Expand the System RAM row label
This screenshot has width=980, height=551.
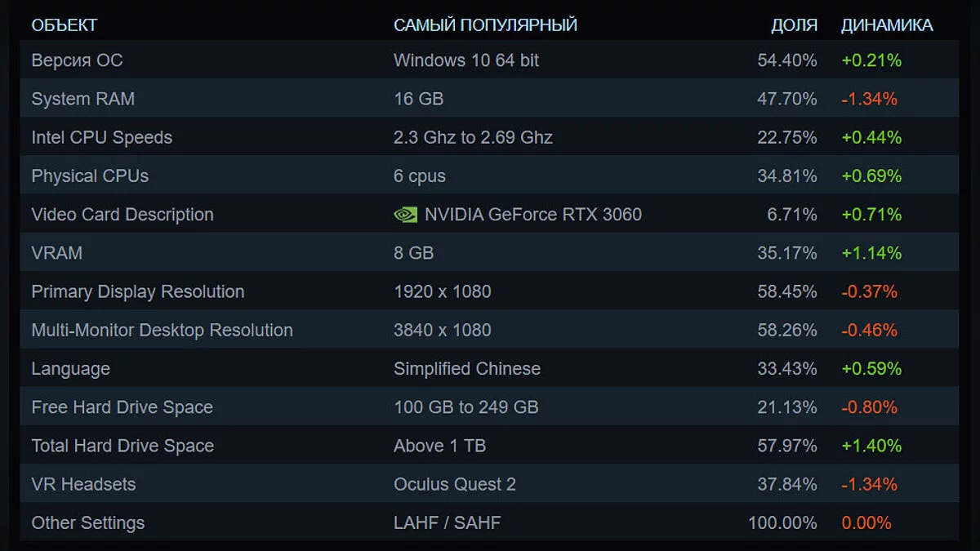82,99
